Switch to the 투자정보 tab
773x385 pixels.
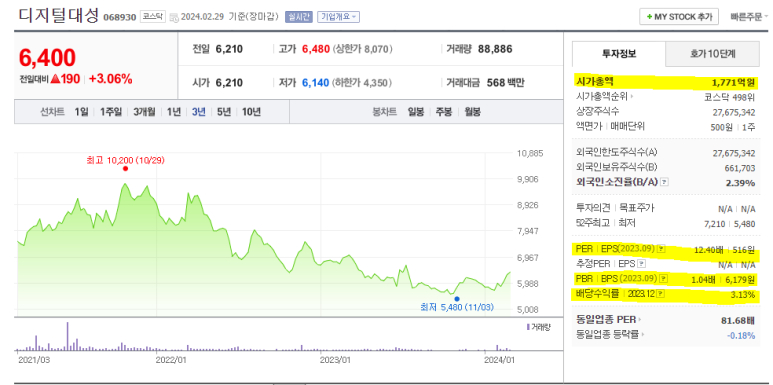tap(618, 54)
